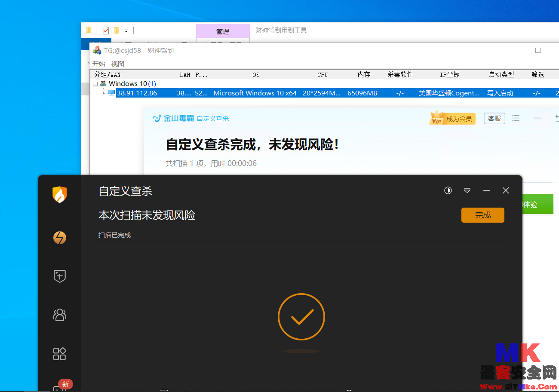559x392 pixels.
Task: Click the 财神驾到用到工具 Explorer window title
Action: [x=281, y=30]
